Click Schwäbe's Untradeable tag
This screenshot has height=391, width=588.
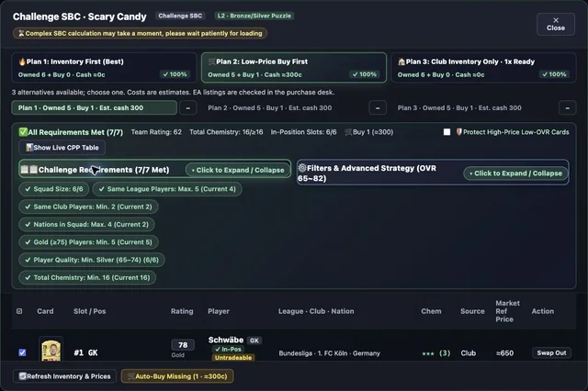click(232, 358)
